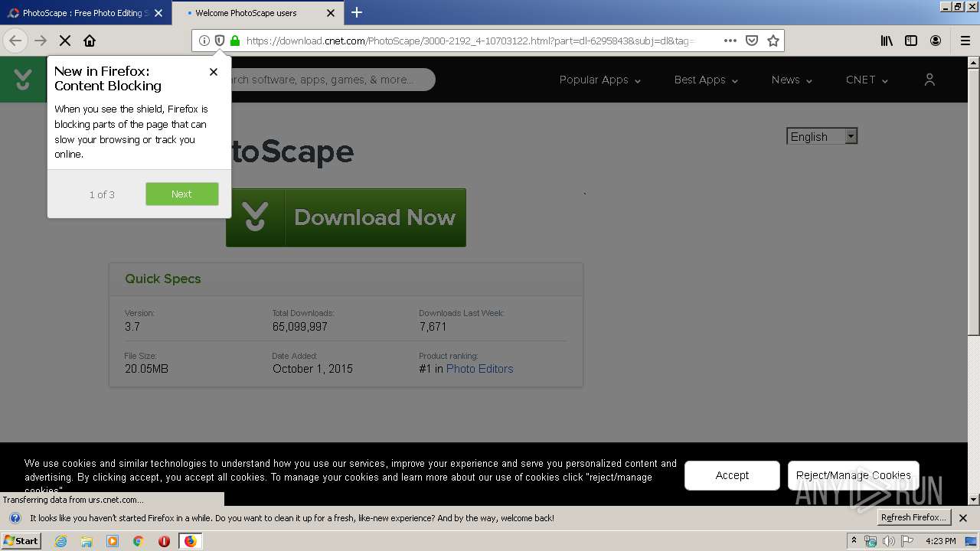The height and width of the screenshot is (551, 980).
Task: Expand the Best Apps menu
Action: 706,80
